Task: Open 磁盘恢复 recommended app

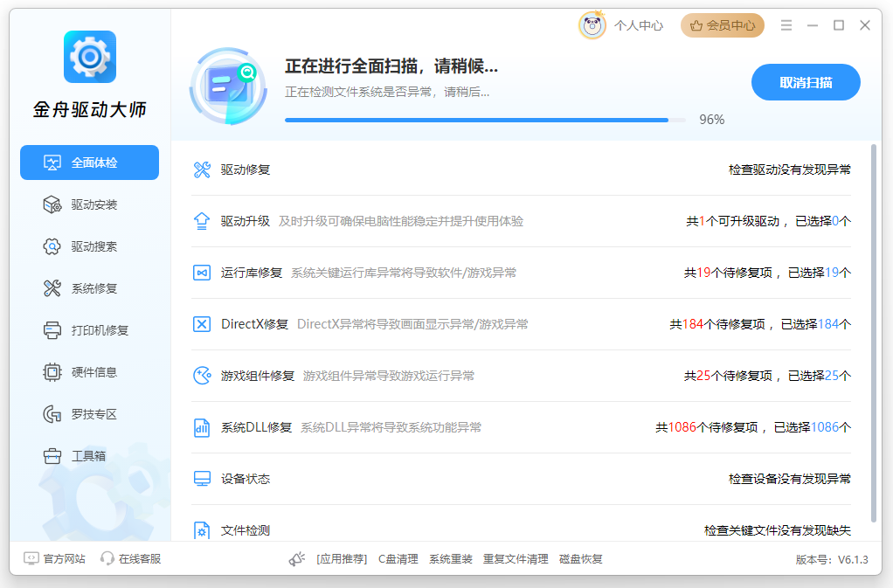Action: click(581, 559)
